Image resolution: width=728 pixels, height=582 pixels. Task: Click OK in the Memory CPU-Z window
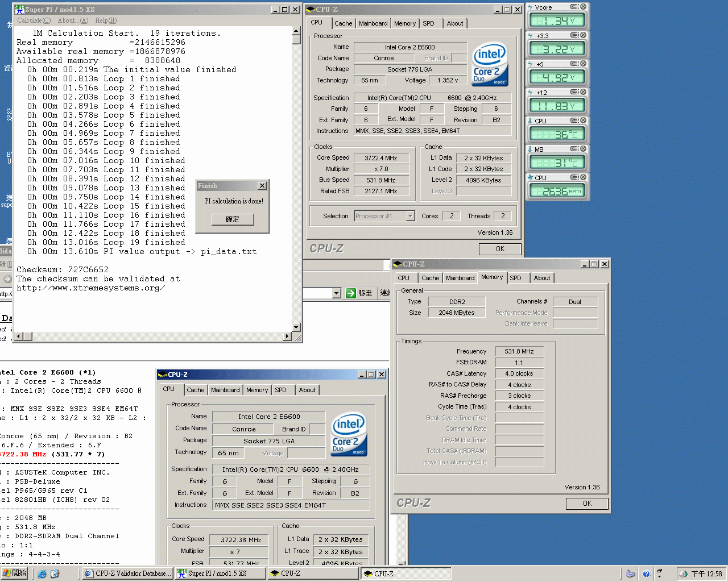(587, 504)
